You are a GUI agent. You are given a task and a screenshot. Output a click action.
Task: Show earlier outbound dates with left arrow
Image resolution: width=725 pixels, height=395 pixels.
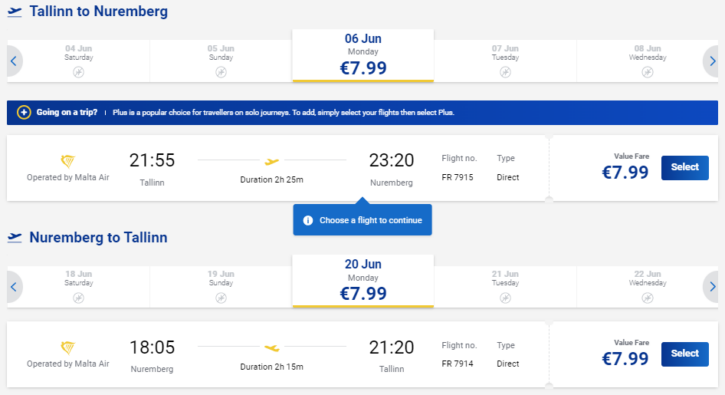click(14, 61)
